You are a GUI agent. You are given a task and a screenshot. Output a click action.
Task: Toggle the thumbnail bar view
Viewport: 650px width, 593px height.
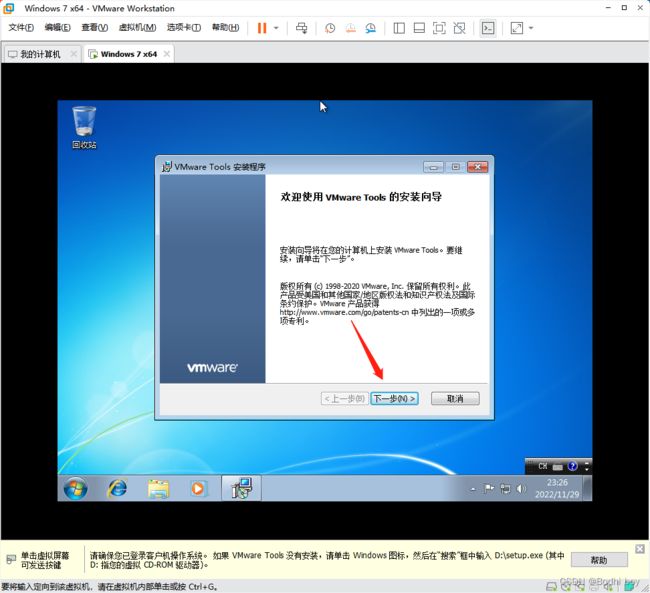(419, 28)
